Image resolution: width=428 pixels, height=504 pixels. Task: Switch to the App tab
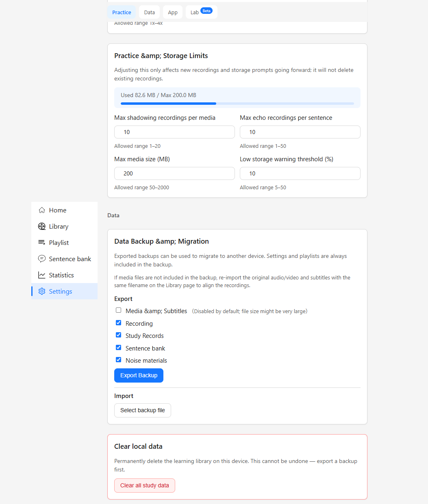pyautogui.click(x=173, y=12)
